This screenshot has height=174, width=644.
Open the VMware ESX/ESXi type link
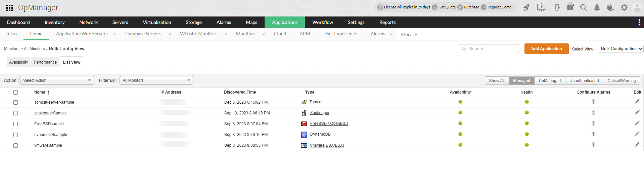[327, 145]
